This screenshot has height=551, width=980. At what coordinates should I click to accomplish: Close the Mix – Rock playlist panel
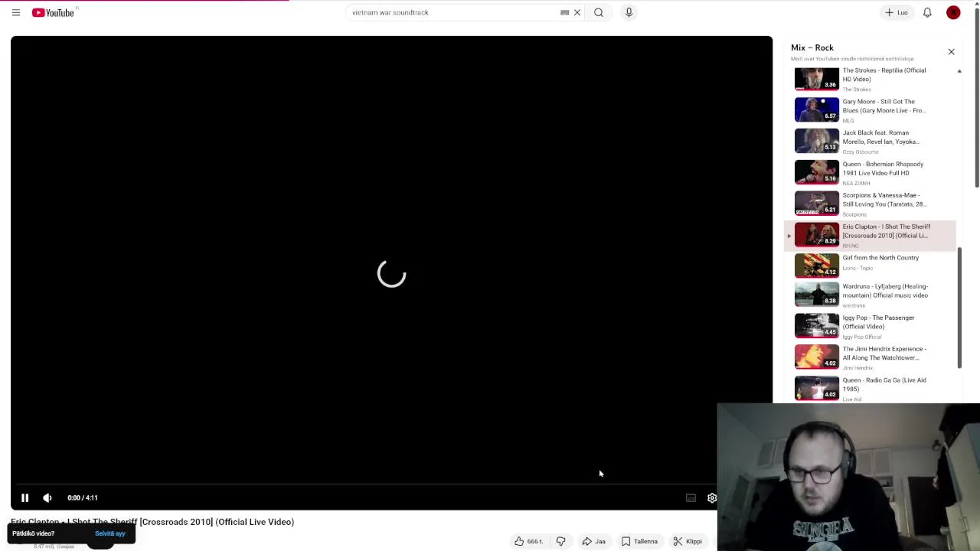pos(951,51)
